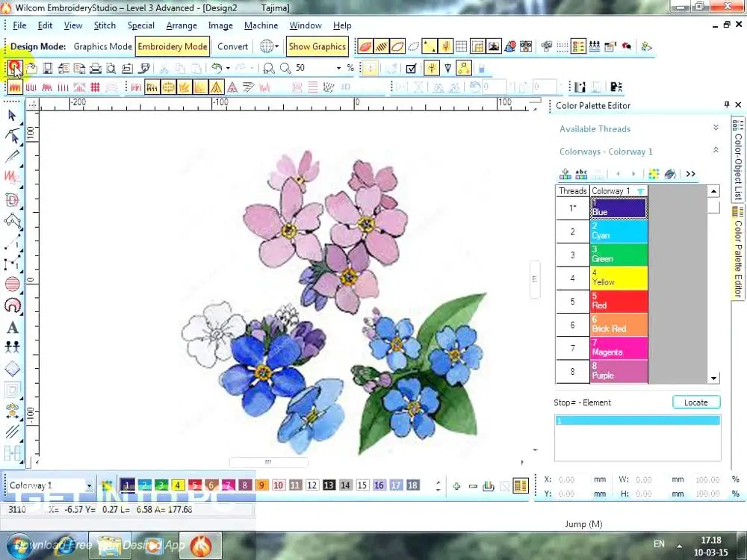Toggle the Embroidery Mode button
The image size is (747, 560).
[173, 46]
